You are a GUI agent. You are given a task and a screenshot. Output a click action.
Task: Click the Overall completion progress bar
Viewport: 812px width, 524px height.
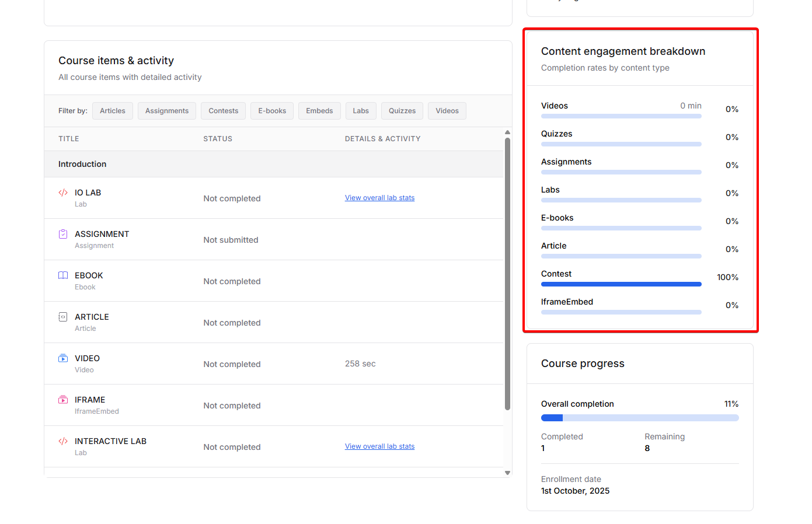(x=640, y=418)
